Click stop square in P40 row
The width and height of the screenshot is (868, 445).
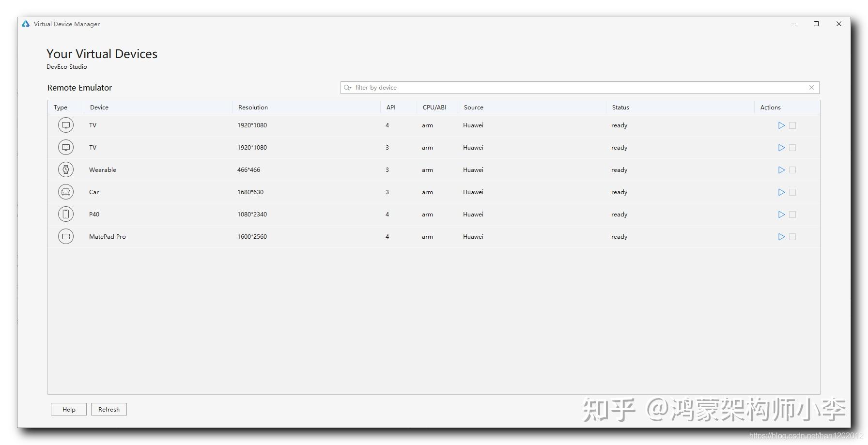coord(792,215)
